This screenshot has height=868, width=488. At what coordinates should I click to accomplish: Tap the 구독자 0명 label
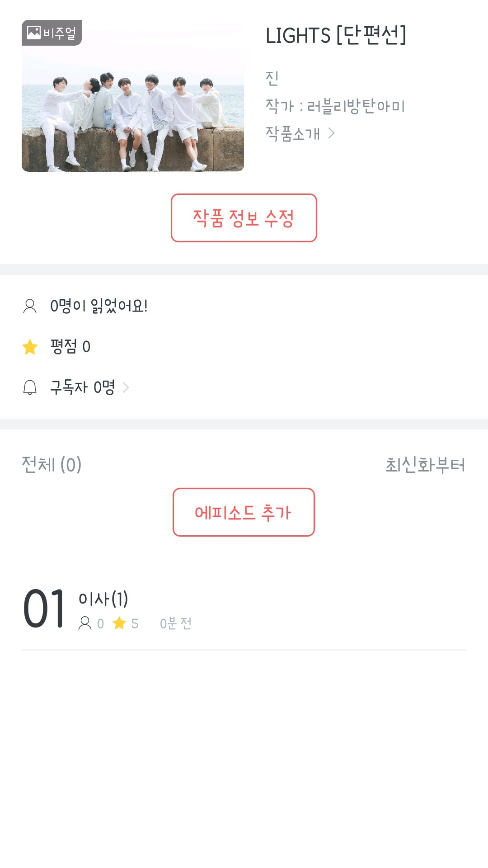[83, 387]
